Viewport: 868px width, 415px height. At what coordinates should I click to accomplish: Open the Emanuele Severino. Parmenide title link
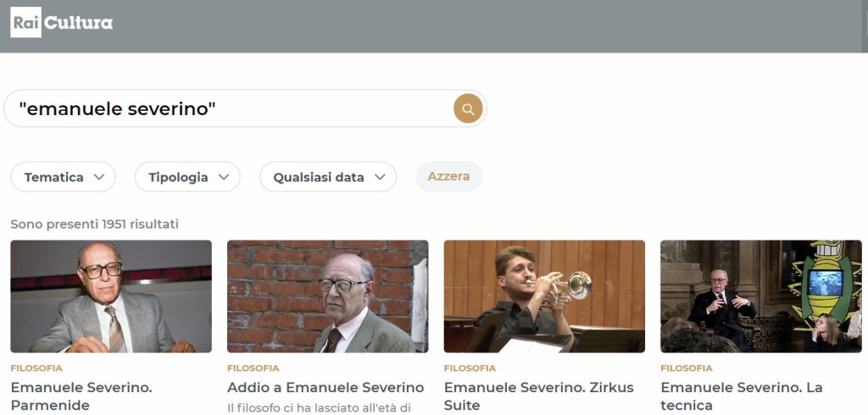[x=81, y=396]
